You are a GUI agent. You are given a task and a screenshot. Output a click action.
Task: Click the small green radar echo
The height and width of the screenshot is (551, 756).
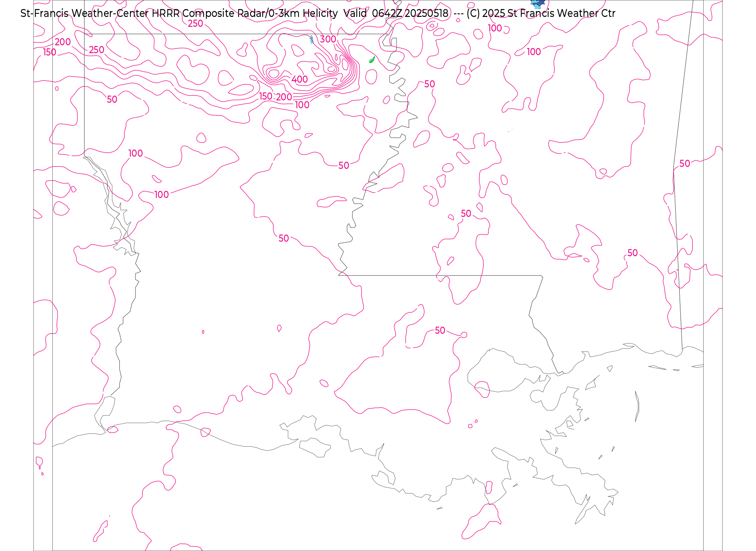tap(372, 60)
